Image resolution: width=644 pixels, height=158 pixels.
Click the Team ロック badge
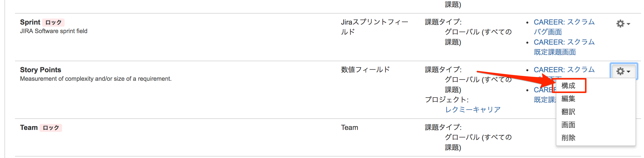click(51, 128)
